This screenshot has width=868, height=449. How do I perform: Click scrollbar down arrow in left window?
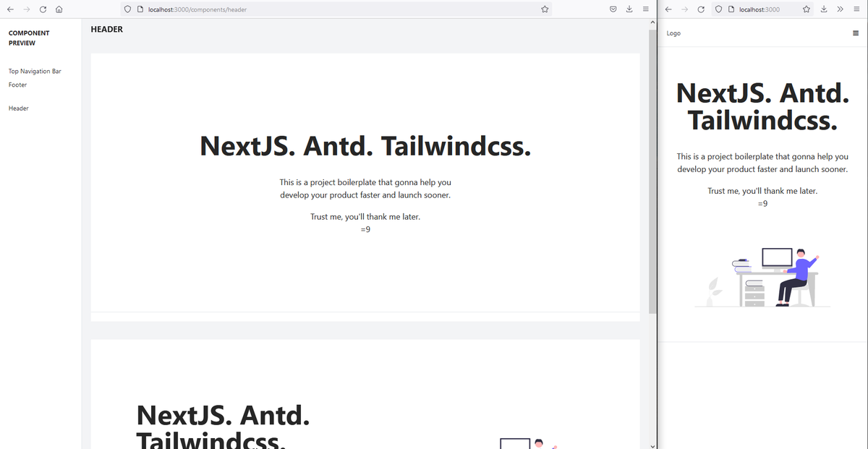tap(652, 445)
